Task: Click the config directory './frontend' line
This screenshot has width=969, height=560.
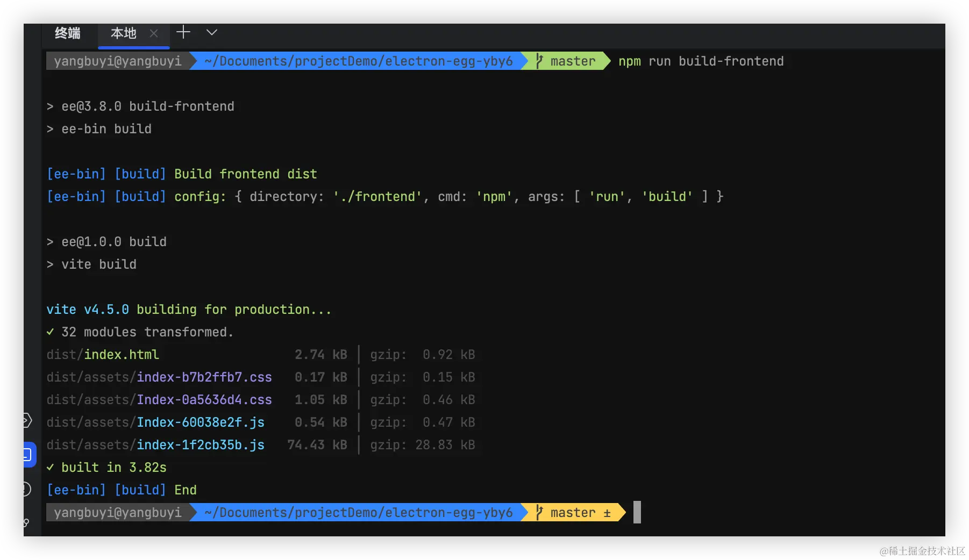Action: coord(385,197)
